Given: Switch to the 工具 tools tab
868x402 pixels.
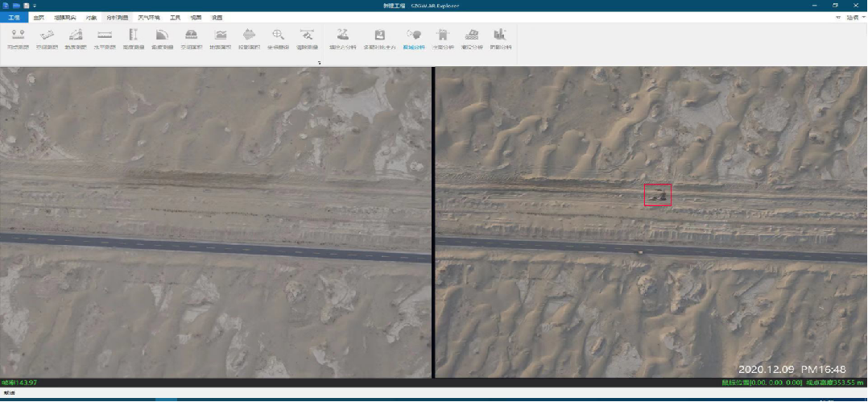Looking at the screenshot, I should (x=175, y=17).
